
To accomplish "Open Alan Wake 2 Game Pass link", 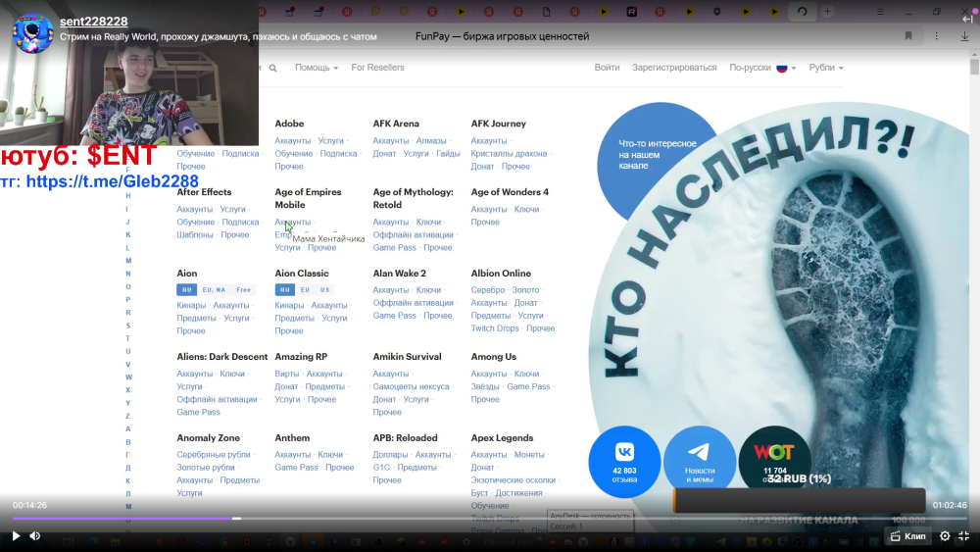I will (394, 315).
